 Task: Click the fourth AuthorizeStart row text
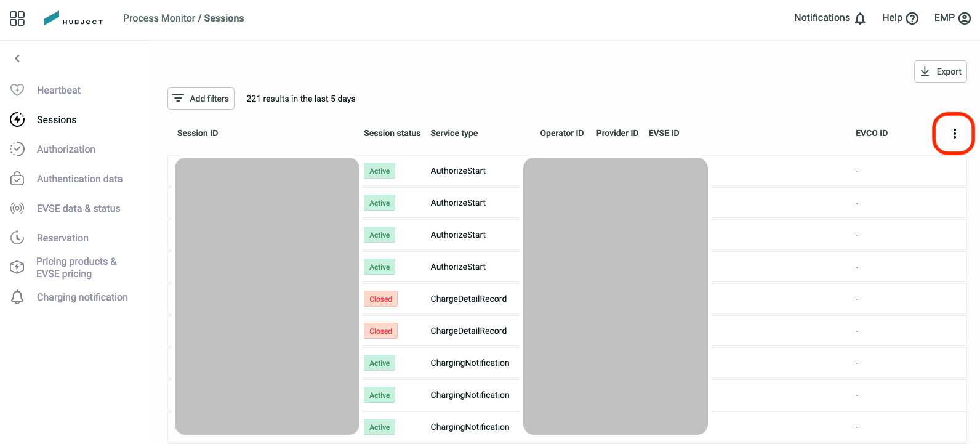pyautogui.click(x=458, y=267)
